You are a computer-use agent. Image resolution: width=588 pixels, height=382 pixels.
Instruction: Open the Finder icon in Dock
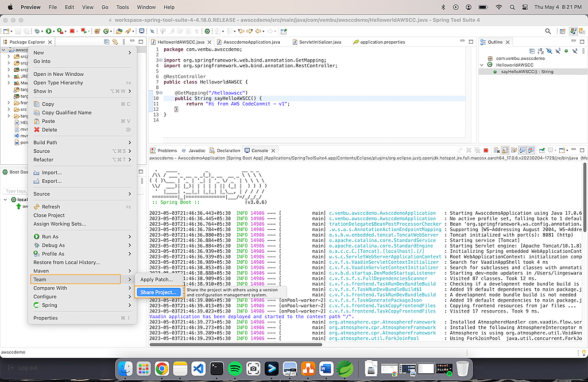pyautogui.click(x=125, y=368)
